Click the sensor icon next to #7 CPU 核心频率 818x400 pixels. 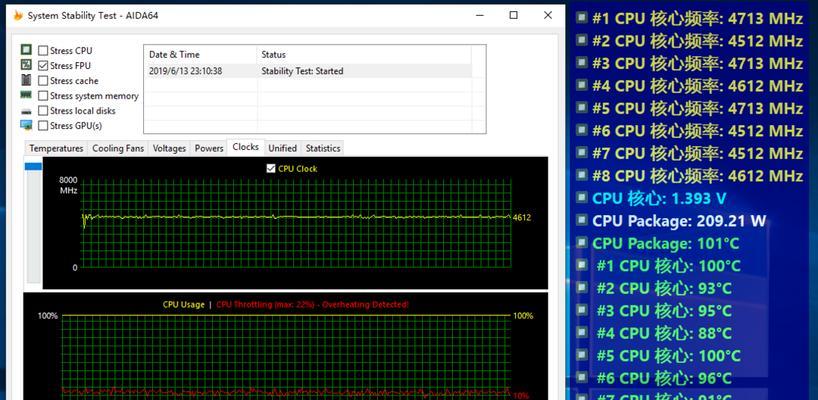click(x=582, y=152)
